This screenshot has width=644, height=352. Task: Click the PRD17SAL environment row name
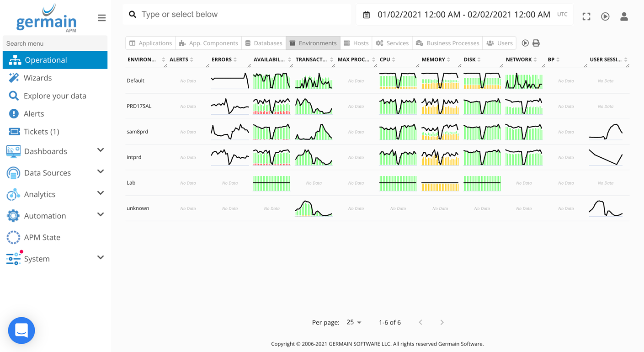(139, 106)
